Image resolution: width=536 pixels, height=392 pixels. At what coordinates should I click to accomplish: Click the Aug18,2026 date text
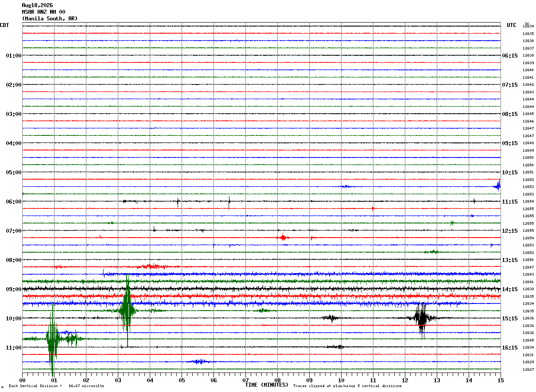37,5
